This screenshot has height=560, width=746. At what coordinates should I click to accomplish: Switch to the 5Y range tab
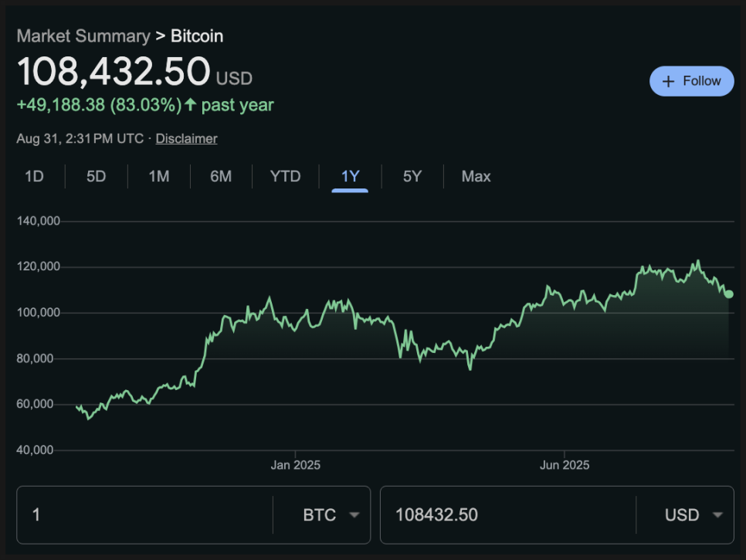pyautogui.click(x=412, y=177)
